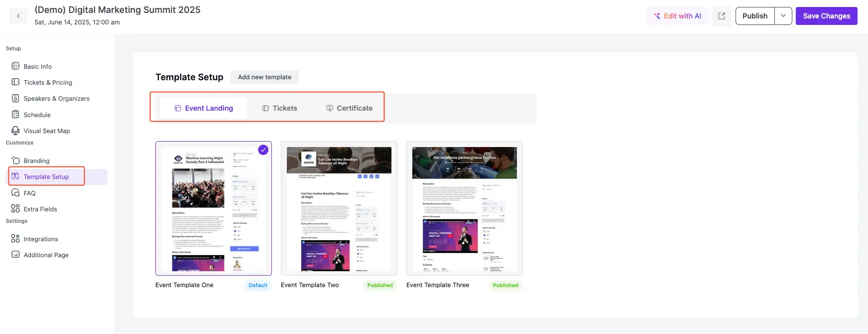Click the Schedule calendar icon
Image resolution: width=868 pixels, height=334 pixels.
(x=15, y=115)
